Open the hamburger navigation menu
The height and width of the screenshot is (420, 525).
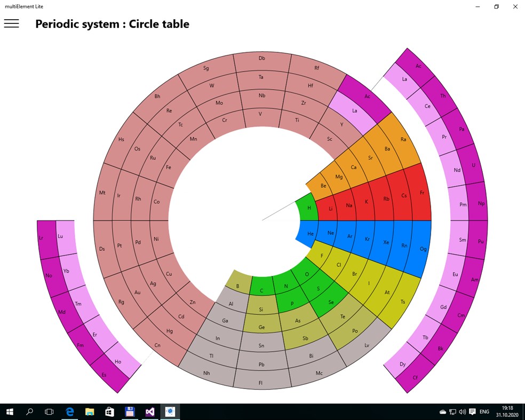11,23
